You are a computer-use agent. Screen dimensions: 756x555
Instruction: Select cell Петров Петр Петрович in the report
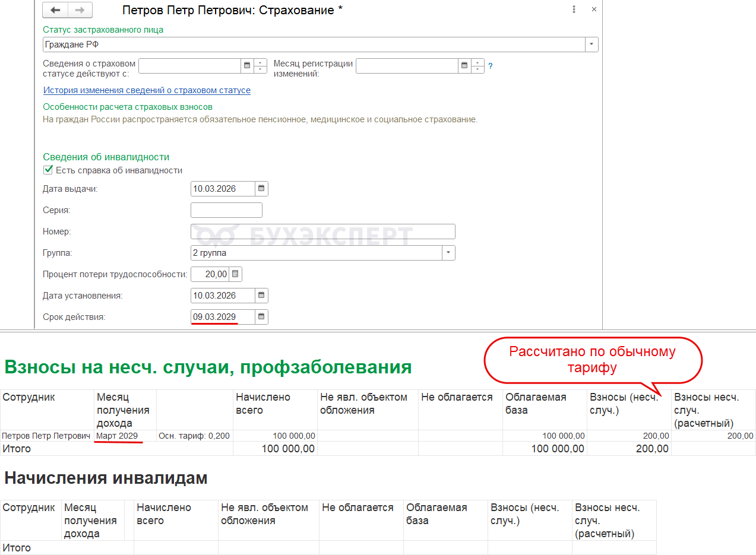tap(47, 436)
